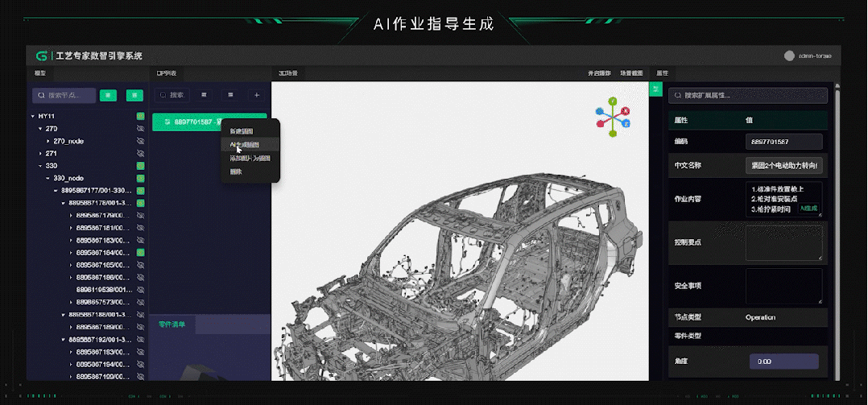
Task: Click the blue Z ball on axis gizmo
Action: point(626,124)
